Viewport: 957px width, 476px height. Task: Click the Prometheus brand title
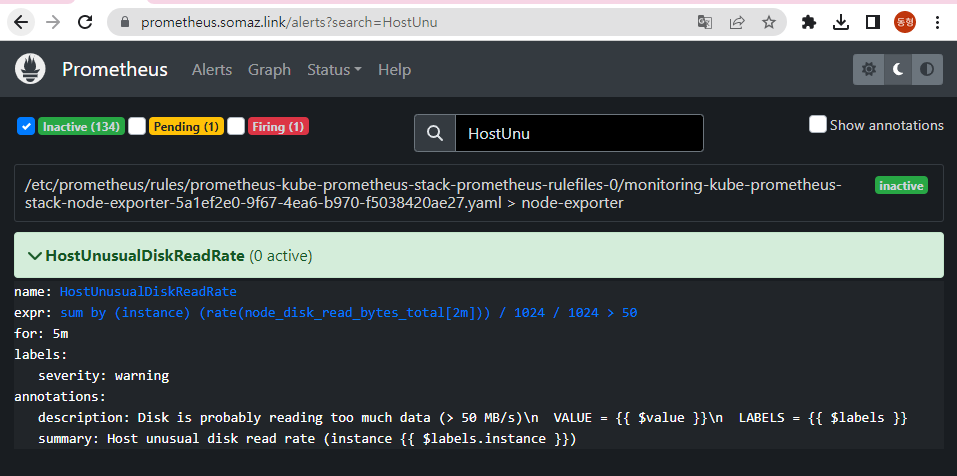point(115,70)
